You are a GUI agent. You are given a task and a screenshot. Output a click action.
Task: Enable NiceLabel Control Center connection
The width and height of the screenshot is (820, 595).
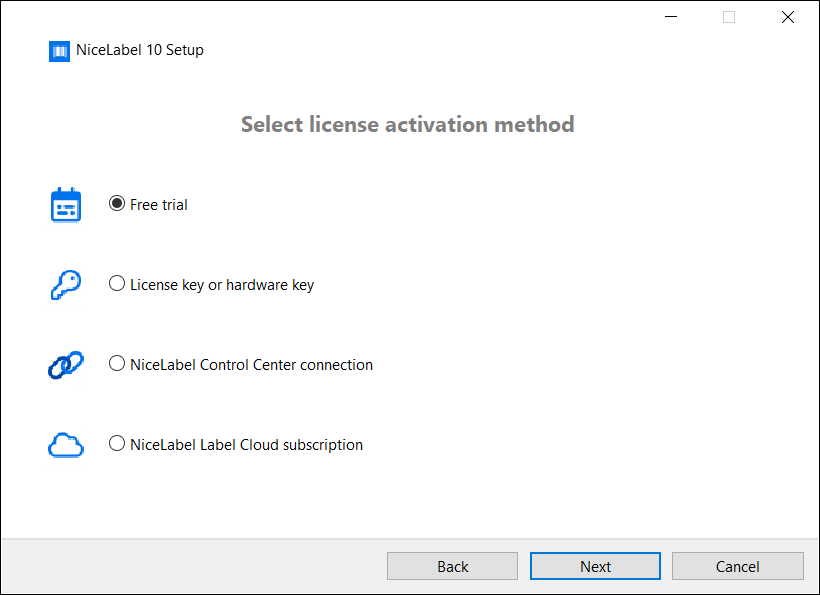click(x=117, y=363)
